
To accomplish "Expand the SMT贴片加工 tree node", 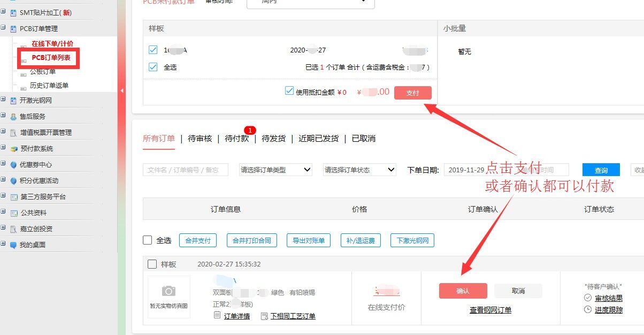I will [3, 12].
